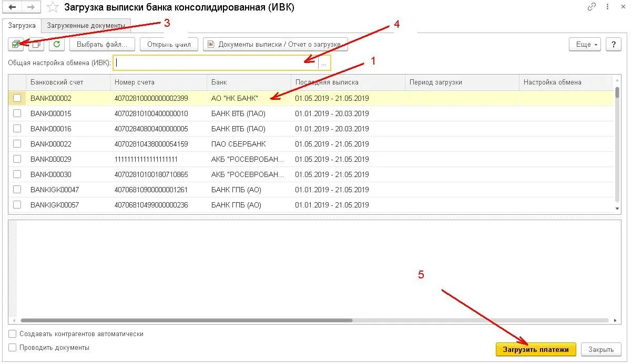632x364 pixels.
Task: Select cell 'ПАО СБЕРБАНК'
Action: tap(249, 144)
